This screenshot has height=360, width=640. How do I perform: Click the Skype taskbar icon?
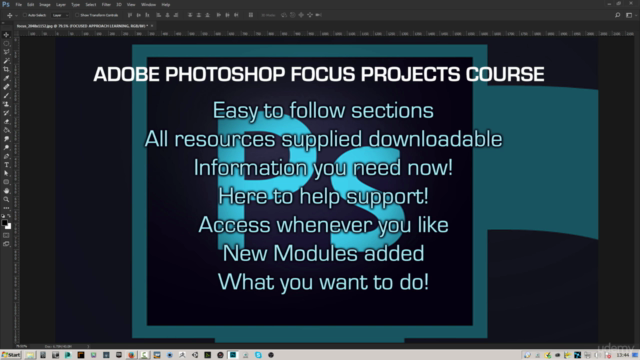coord(258,355)
